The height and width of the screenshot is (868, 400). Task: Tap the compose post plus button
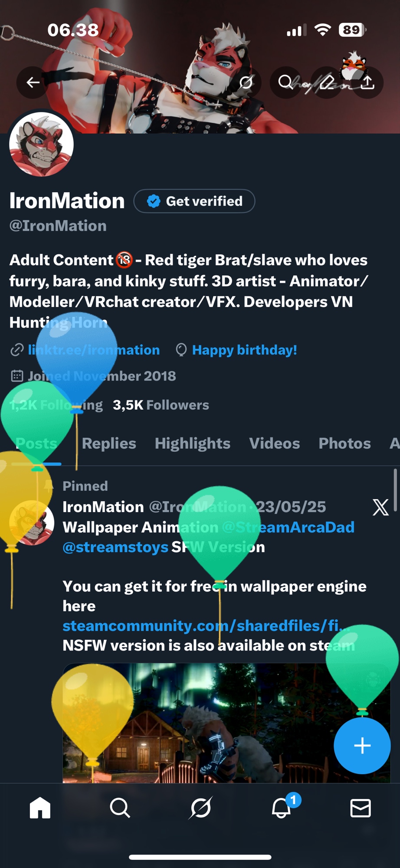coord(362,746)
